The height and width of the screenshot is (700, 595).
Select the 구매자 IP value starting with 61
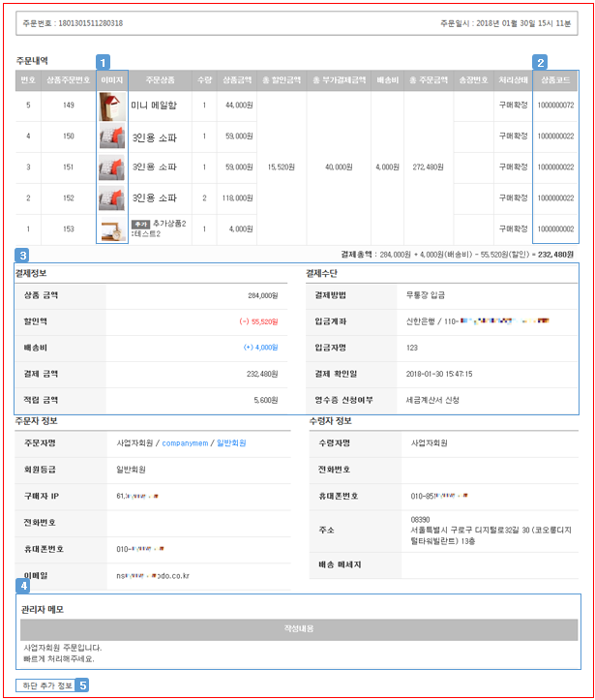click(137, 496)
